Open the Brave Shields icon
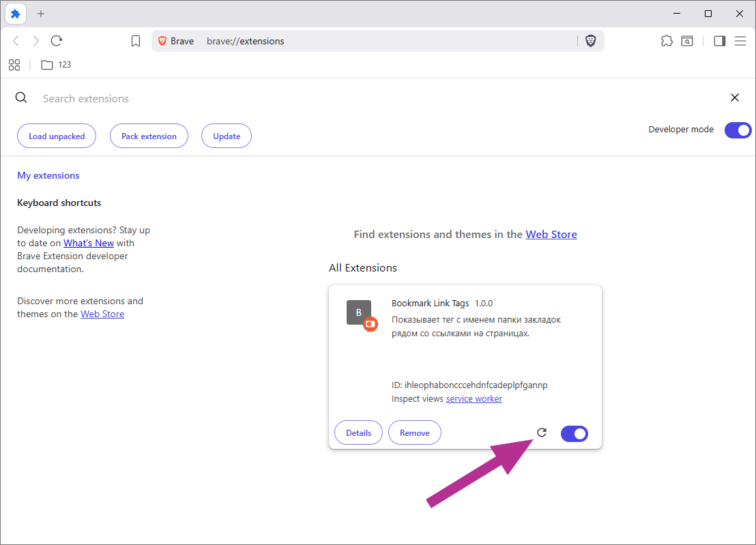756x545 pixels. [x=591, y=41]
